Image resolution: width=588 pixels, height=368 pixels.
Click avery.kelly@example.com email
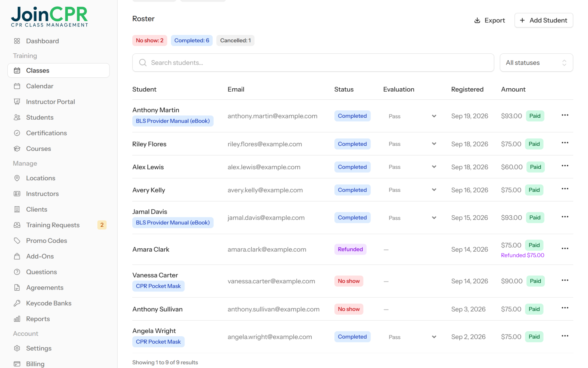coord(265,190)
